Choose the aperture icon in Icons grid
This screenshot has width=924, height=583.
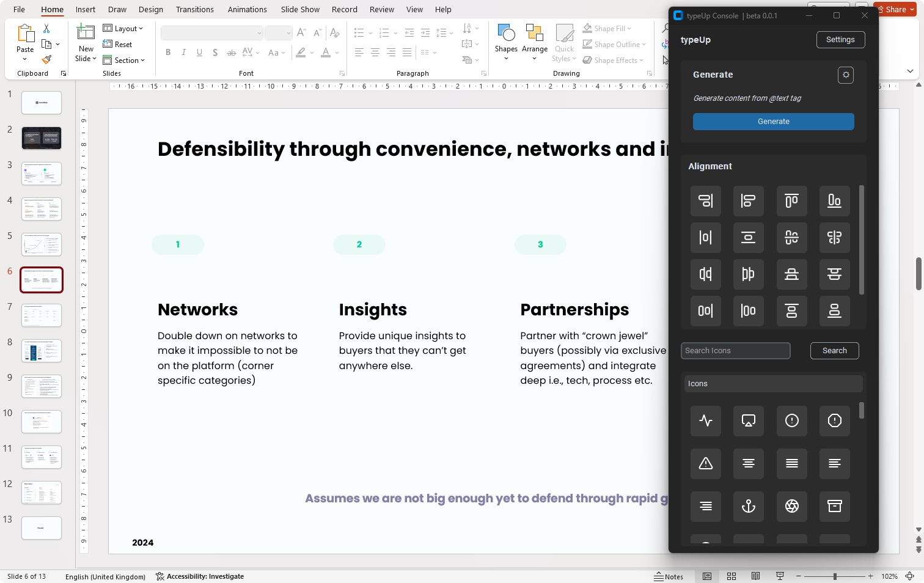tap(791, 506)
